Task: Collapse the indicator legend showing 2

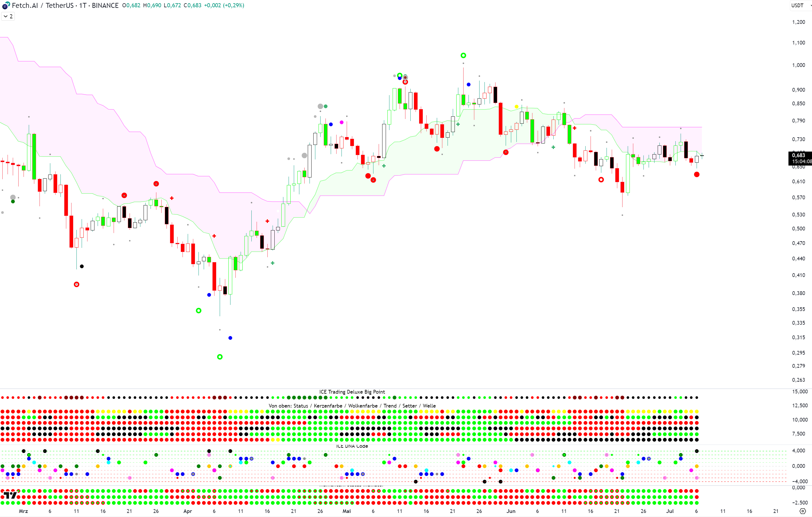Action: point(8,16)
